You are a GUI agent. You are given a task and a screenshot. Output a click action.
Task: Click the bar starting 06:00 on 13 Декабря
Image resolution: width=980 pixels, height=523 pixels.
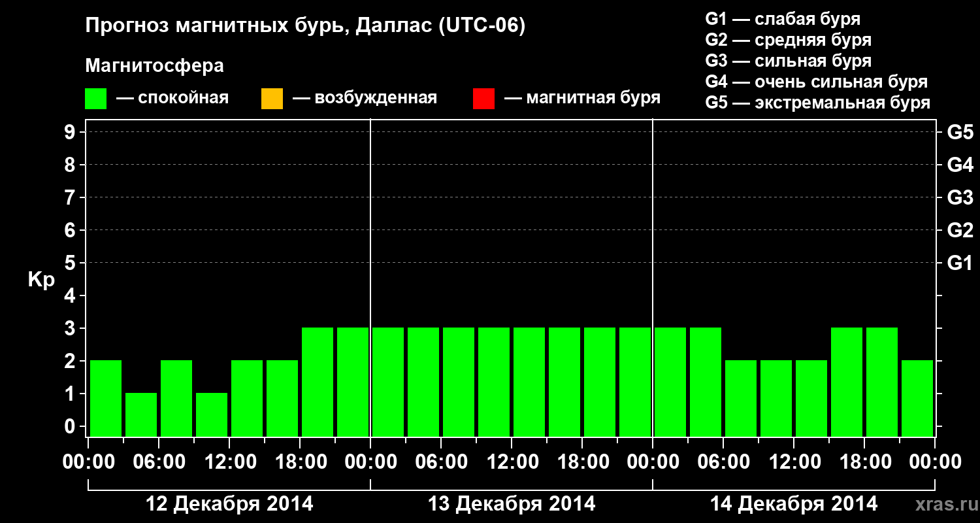click(x=459, y=382)
